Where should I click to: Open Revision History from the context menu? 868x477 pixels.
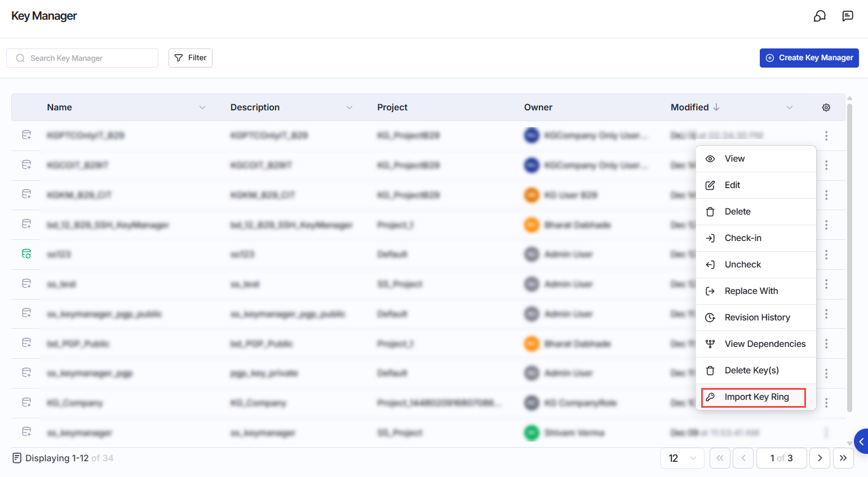(756, 318)
